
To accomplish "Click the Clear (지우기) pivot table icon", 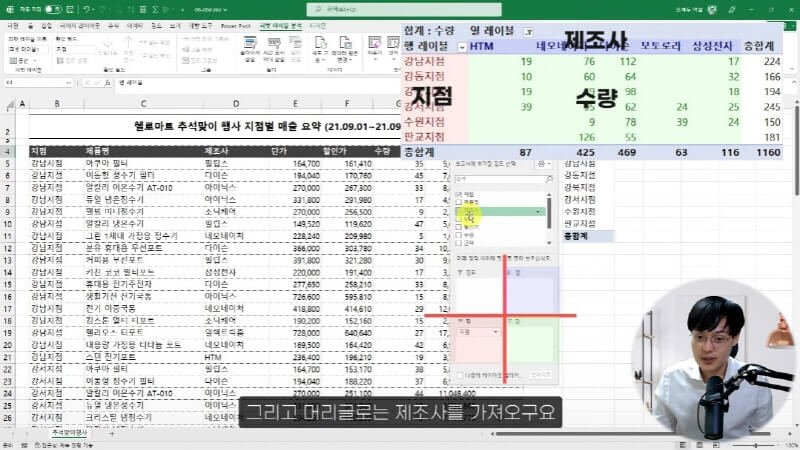I will coord(374,49).
